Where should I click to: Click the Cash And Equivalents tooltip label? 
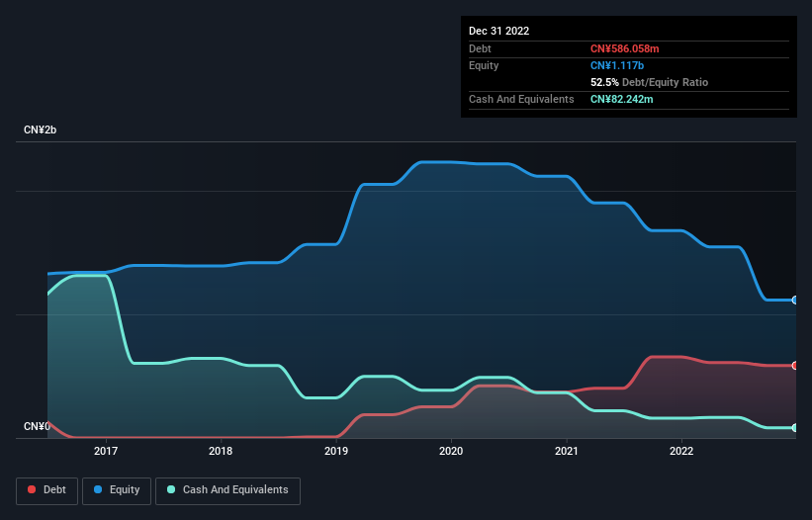521,99
